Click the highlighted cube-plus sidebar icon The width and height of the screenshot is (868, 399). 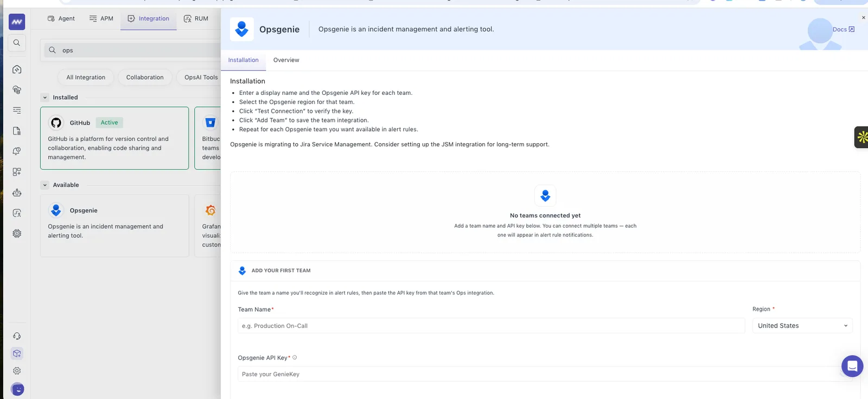(17, 353)
